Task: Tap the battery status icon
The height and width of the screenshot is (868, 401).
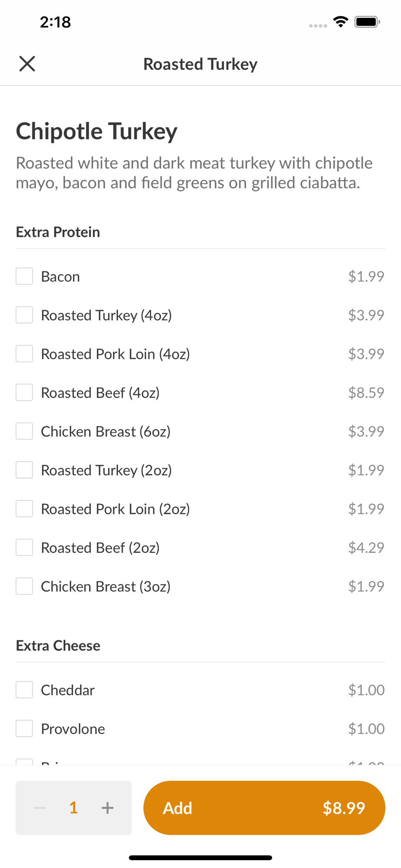Action: click(367, 22)
